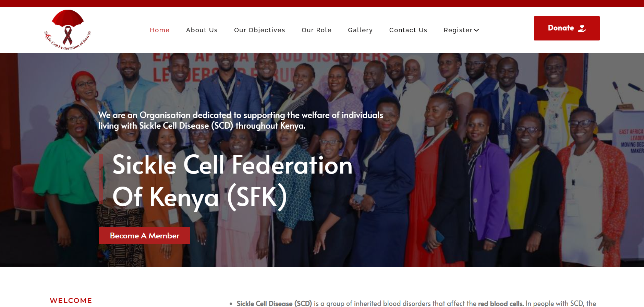Click the Sickle Cell Disease (SCD) bold text

point(274,304)
